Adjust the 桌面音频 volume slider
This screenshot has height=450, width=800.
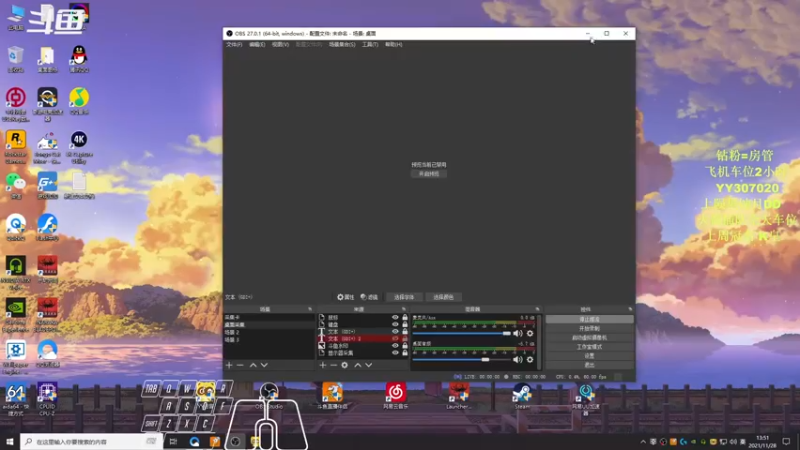click(x=462, y=360)
